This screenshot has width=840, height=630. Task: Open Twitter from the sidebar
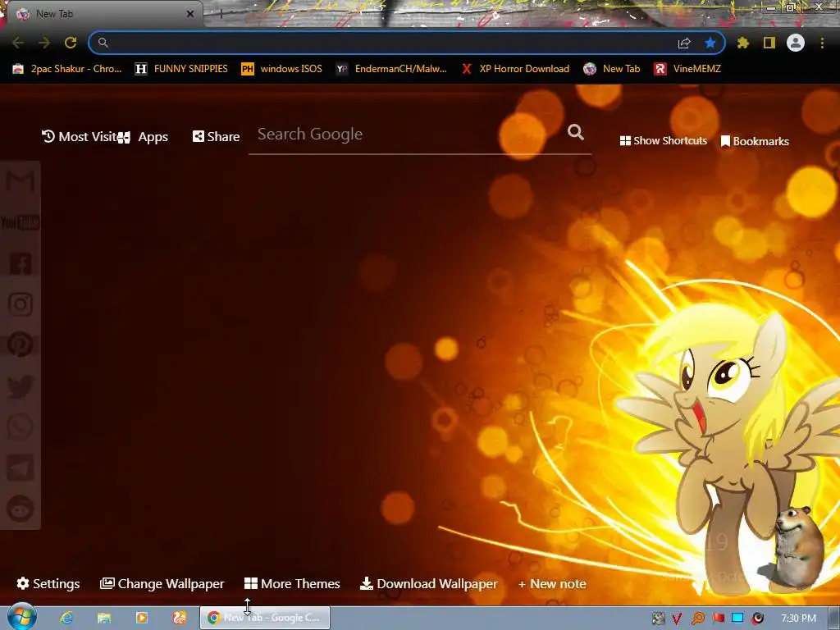tap(21, 386)
